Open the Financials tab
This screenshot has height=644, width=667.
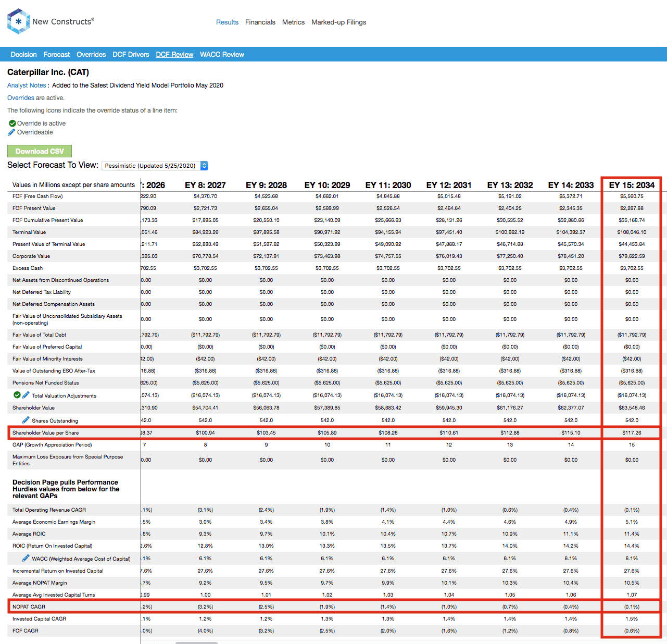[x=260, y=22]
